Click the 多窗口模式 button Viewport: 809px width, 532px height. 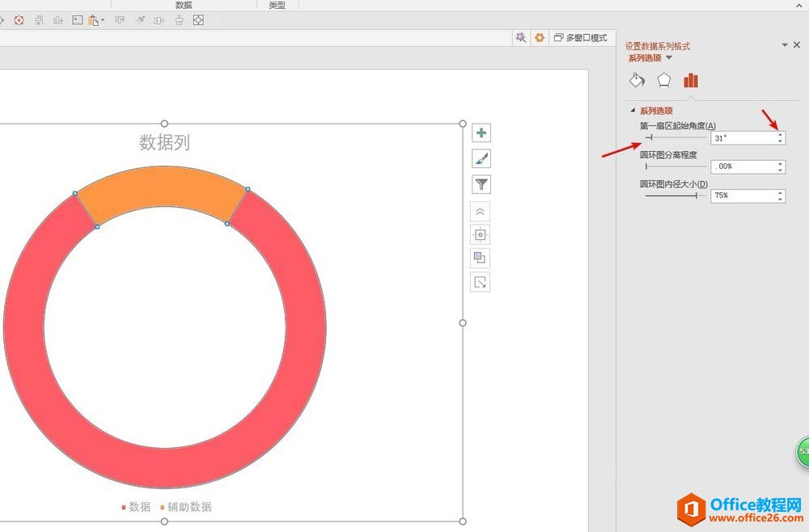pyautogui.click(x=581, y=38)
